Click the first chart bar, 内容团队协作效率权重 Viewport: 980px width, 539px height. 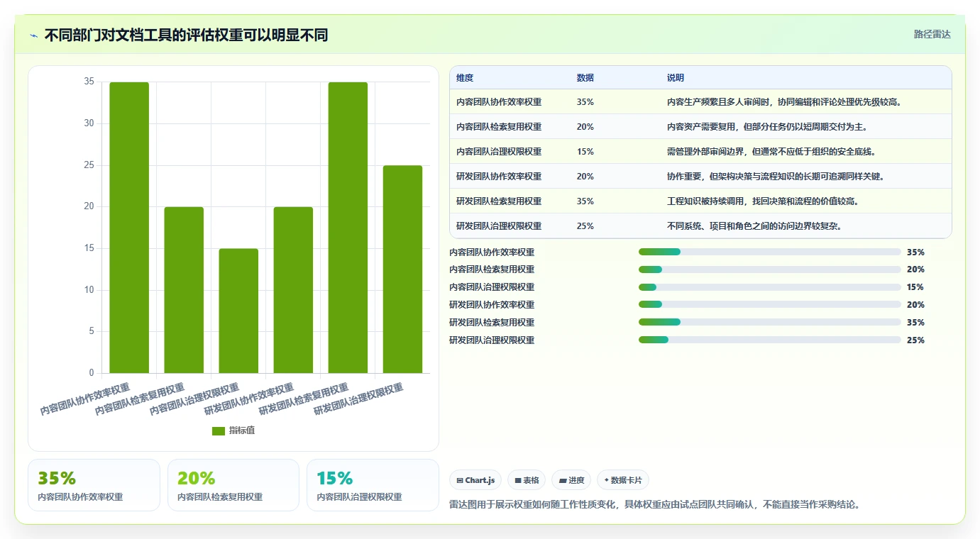pyautogui.click(x=129, y=228)
